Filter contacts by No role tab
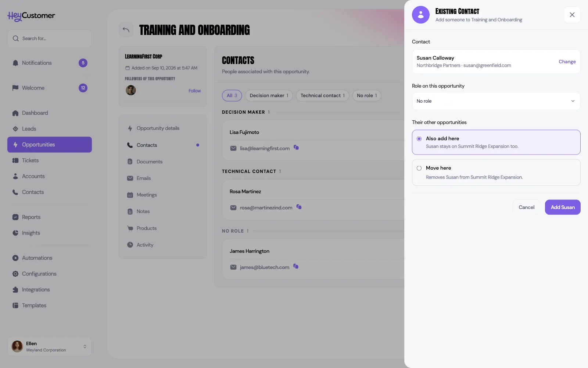This screenshot has width=588, height=368. coord(367,96)
